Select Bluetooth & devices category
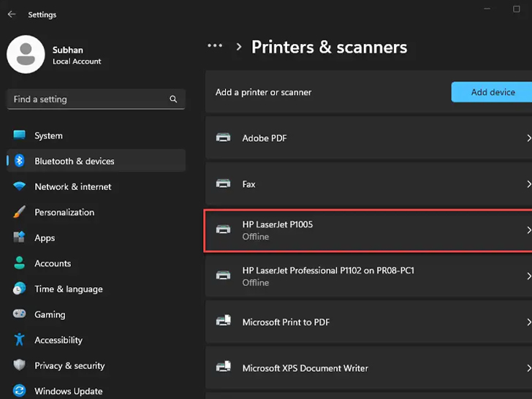Viewport: 532px width, 399px height. coord(96,161)
